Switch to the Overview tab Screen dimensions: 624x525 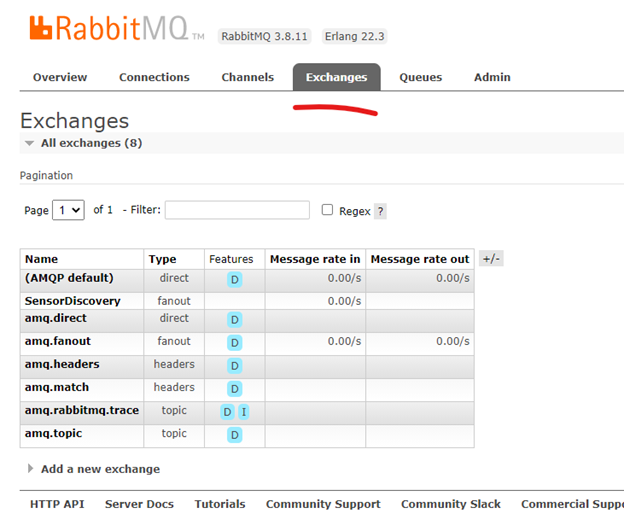point(60,77)
